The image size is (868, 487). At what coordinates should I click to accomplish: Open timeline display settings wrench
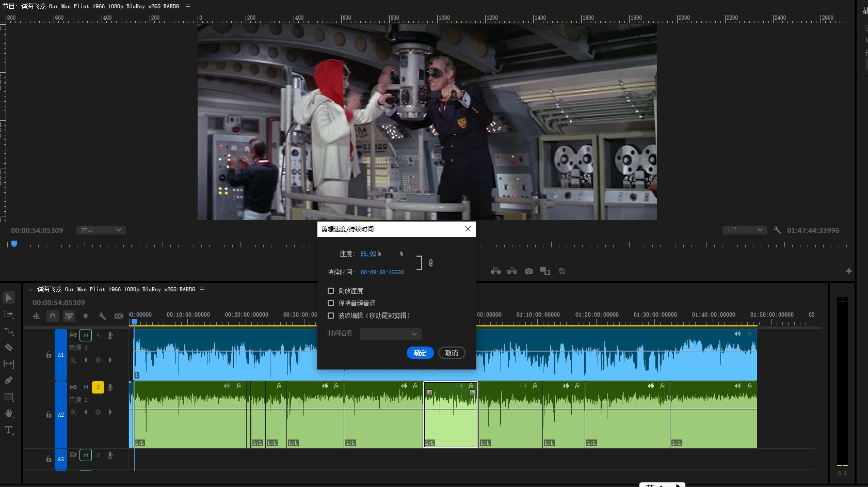[102, 316]
